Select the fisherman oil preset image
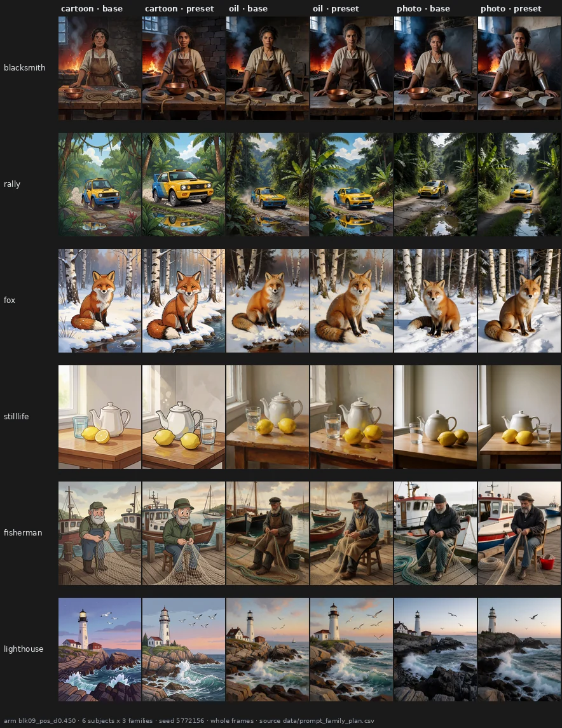Viewport: 562px width, 728px height. tap(352, 534)
